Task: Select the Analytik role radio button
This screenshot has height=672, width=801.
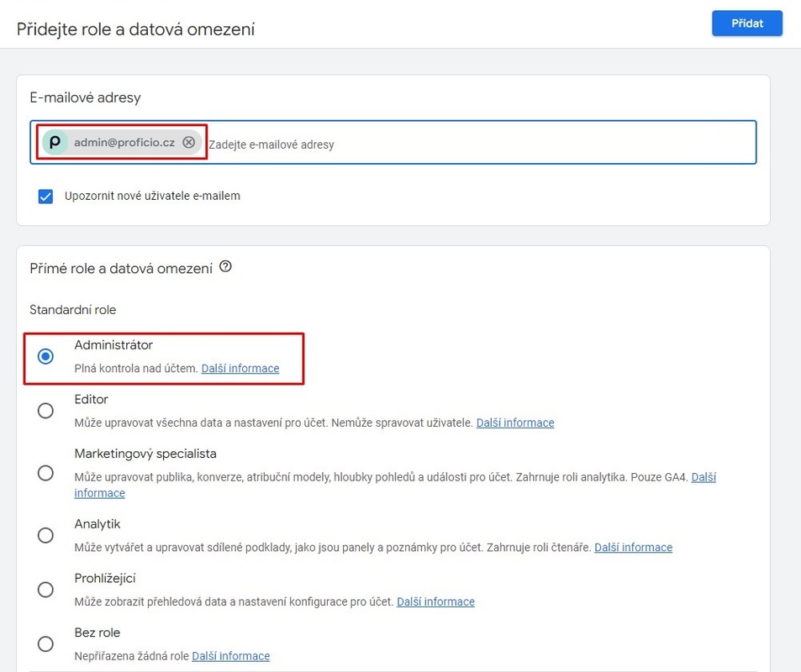Action: (45, 535)
